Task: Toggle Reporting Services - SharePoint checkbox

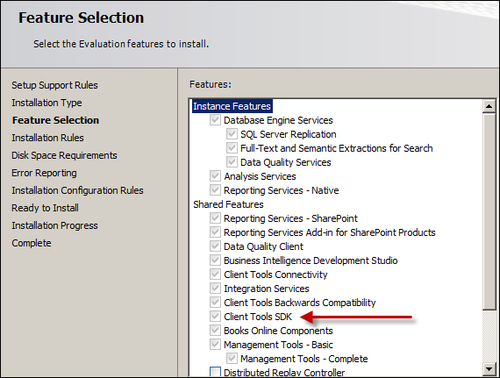Action: coord(215,218)
